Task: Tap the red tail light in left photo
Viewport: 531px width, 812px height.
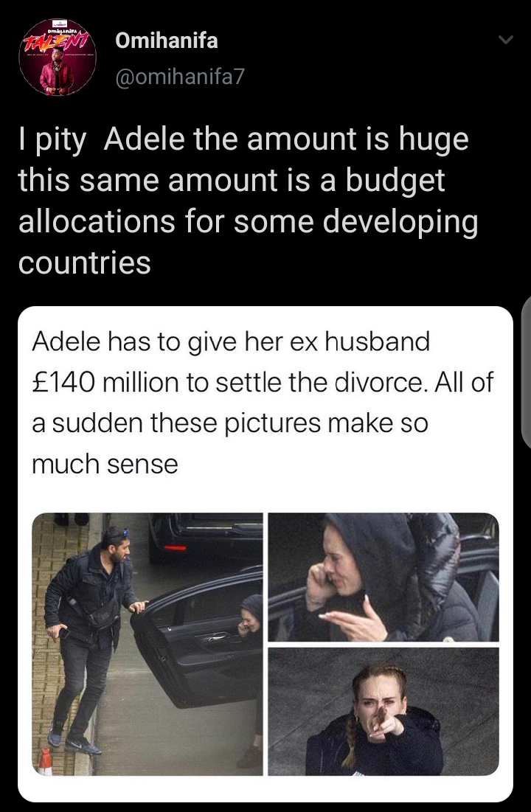Action: pos(175,547)
